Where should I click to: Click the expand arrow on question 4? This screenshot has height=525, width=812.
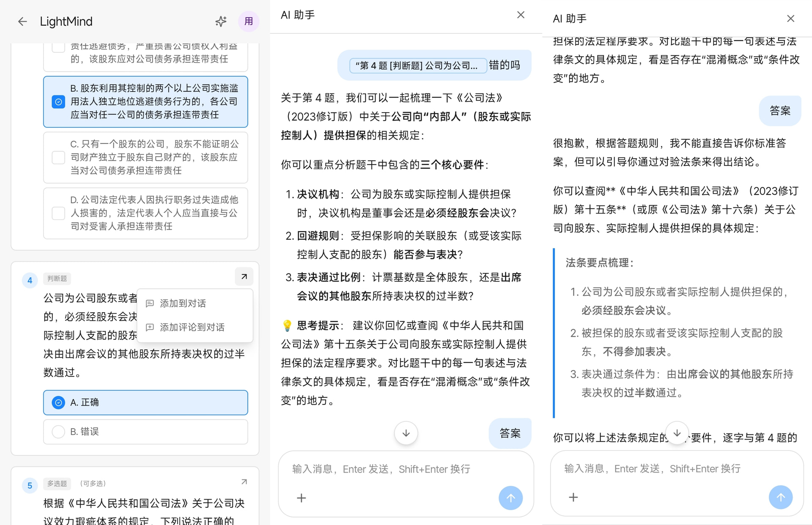point(244,277)
